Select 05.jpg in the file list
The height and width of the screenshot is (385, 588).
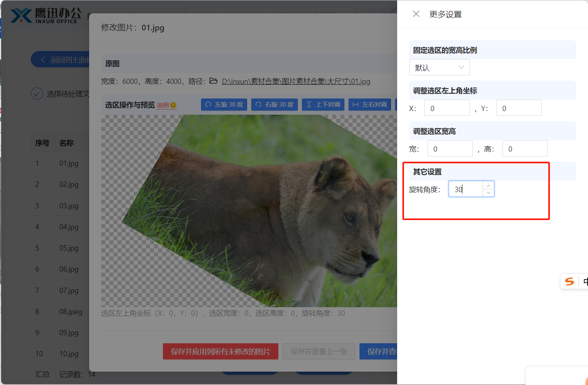click(69, 248)
